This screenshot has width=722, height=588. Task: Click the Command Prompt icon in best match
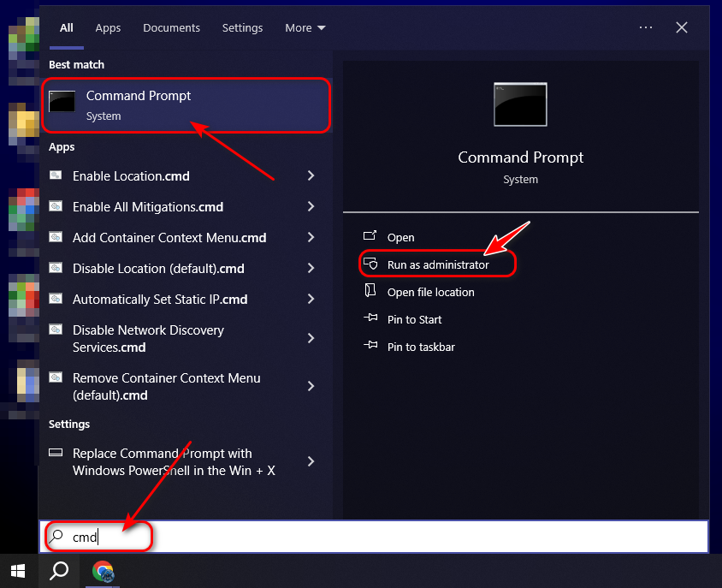(x=62, y=101)
